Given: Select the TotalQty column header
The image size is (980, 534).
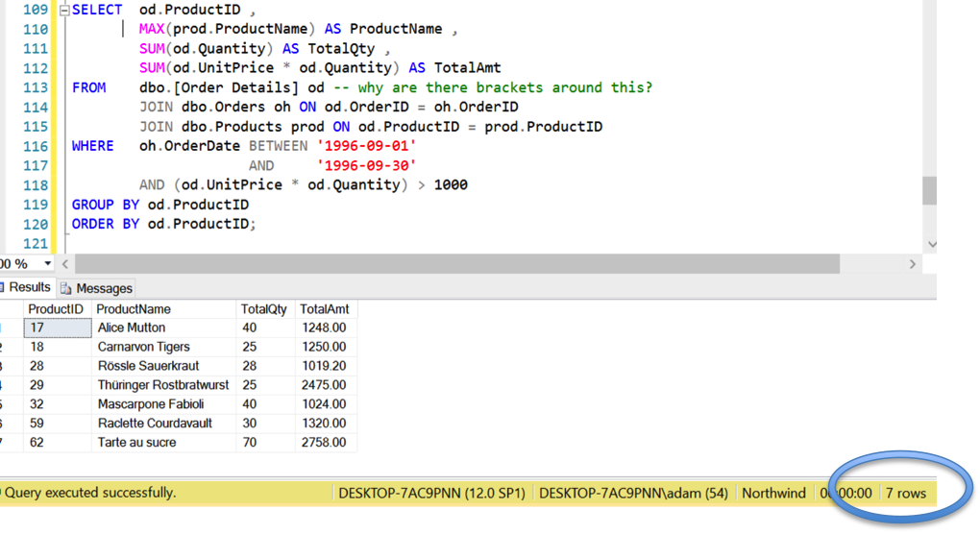Looking at the screenshot, I should click(264, 309).
